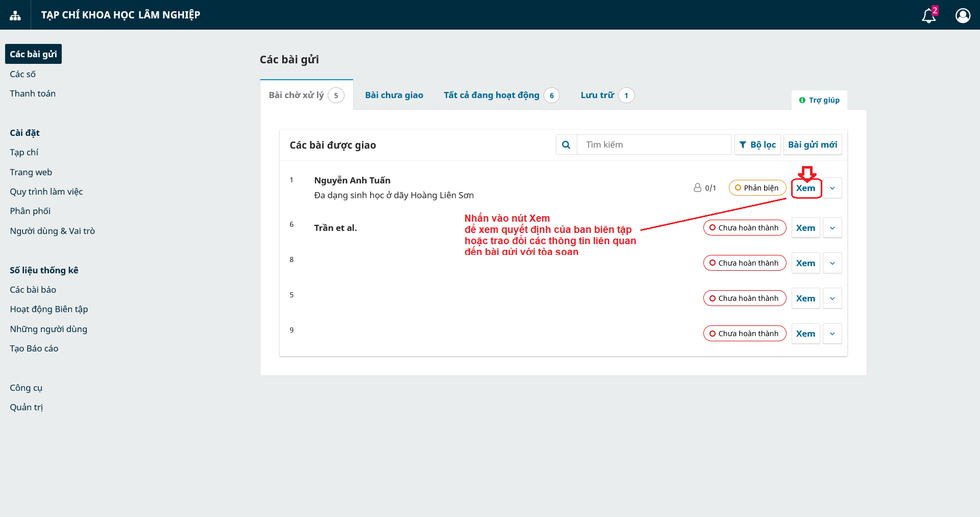Open the user profile avatar menu

pos(963,16)
